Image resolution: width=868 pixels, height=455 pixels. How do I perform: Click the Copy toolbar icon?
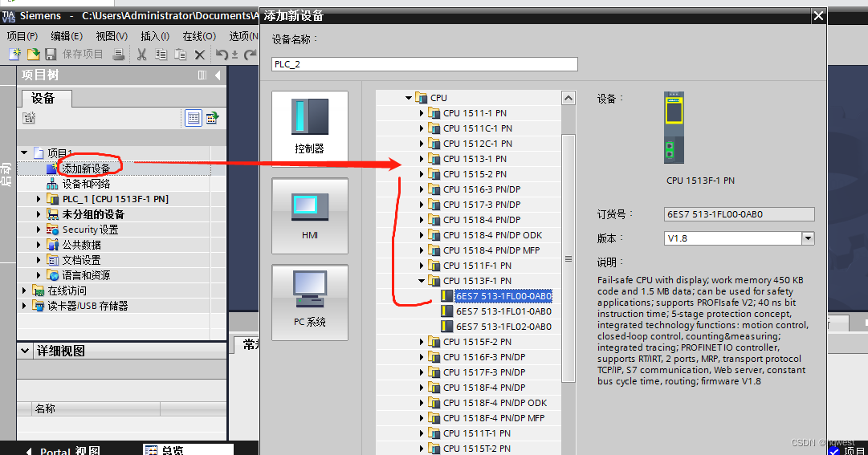click(161, 54)
